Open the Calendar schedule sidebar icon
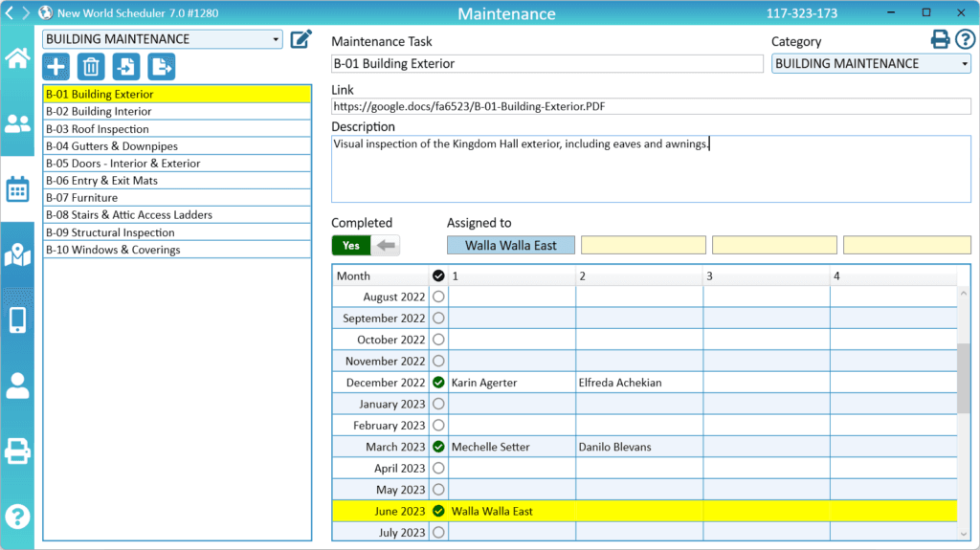 click(17, 188)
